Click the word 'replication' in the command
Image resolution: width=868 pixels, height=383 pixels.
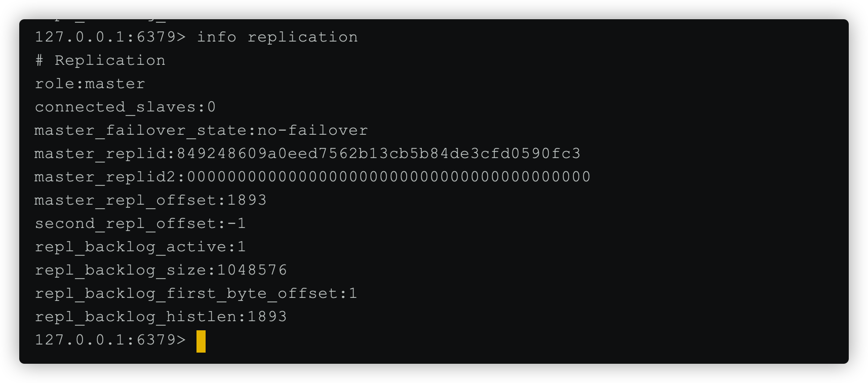click(x=302, y=37)
